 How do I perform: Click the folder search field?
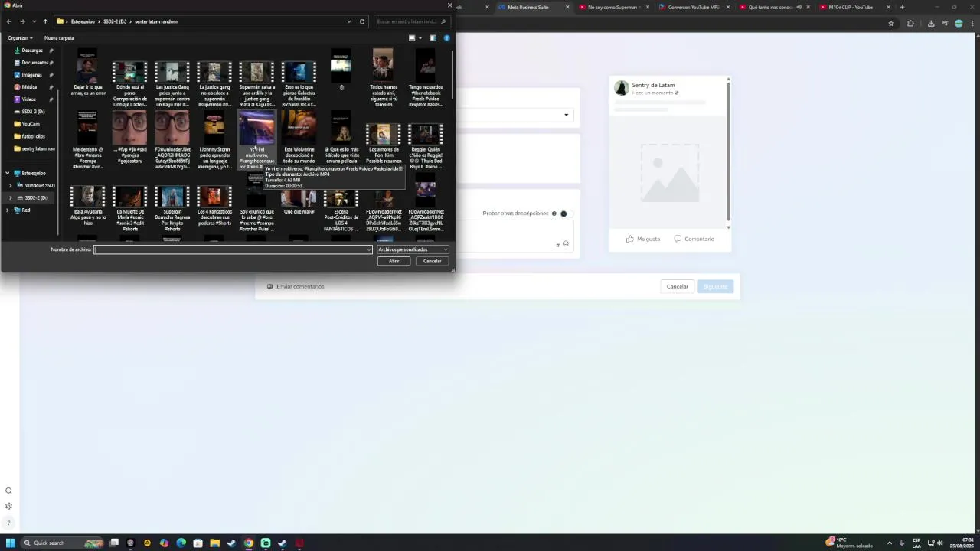point(411,21)
